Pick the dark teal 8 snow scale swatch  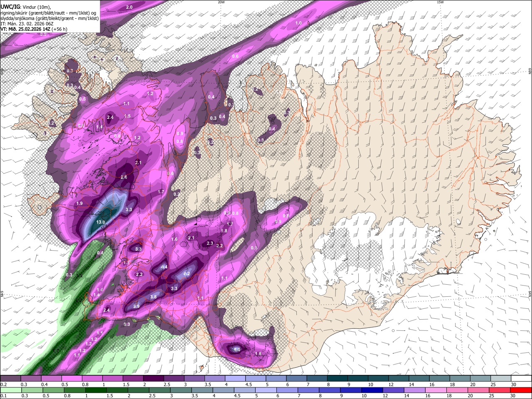pos(337,379)
